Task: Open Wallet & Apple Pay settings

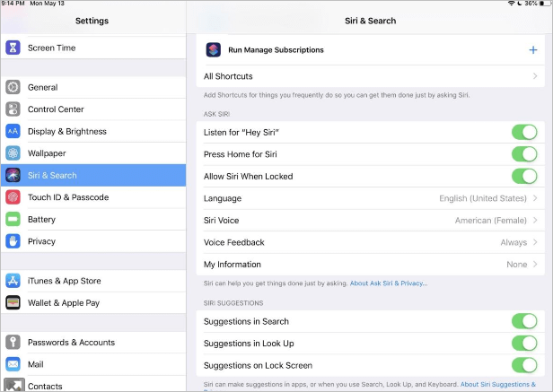Action: [93, 303]
